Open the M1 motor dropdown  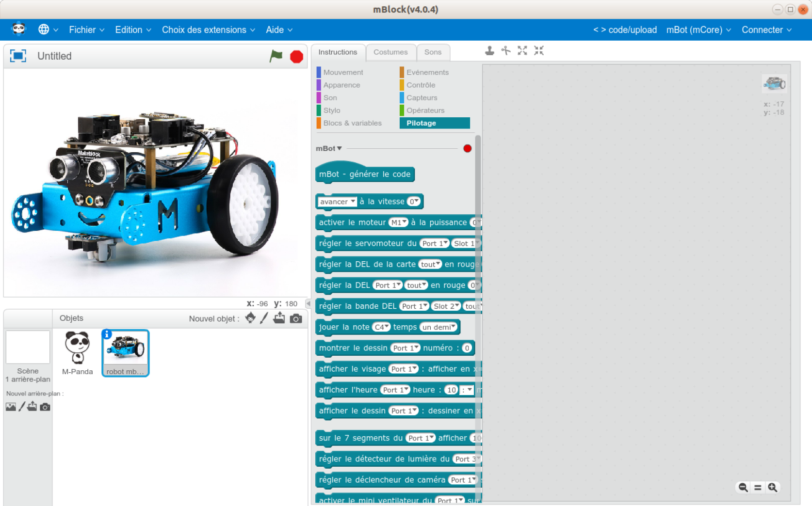point(399,222)
